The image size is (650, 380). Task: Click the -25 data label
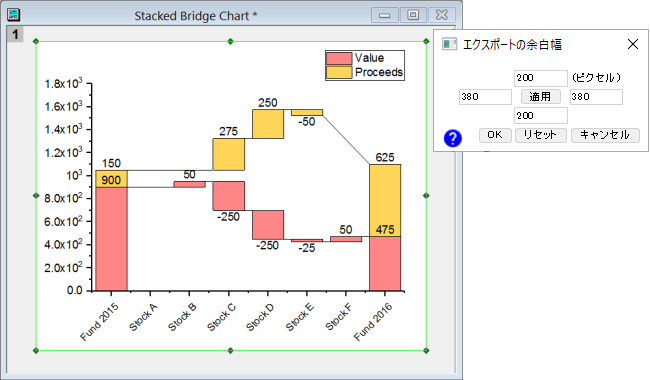click(x=307, y=248)
